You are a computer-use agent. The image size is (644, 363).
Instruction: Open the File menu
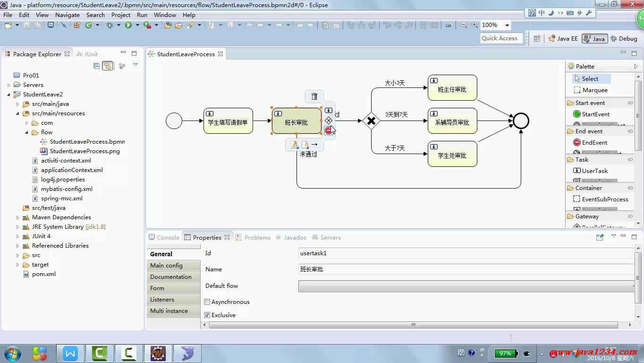tap(8, 15)
